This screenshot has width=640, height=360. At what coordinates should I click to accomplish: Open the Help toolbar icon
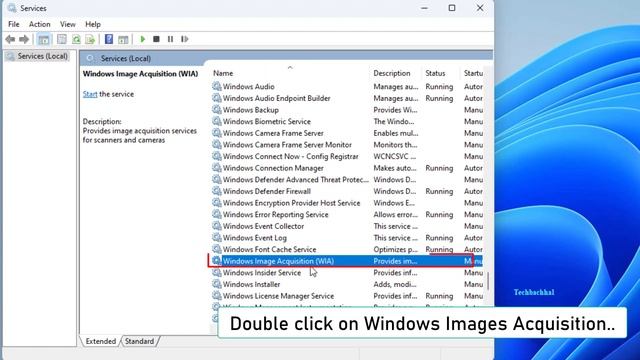(109, 39)
